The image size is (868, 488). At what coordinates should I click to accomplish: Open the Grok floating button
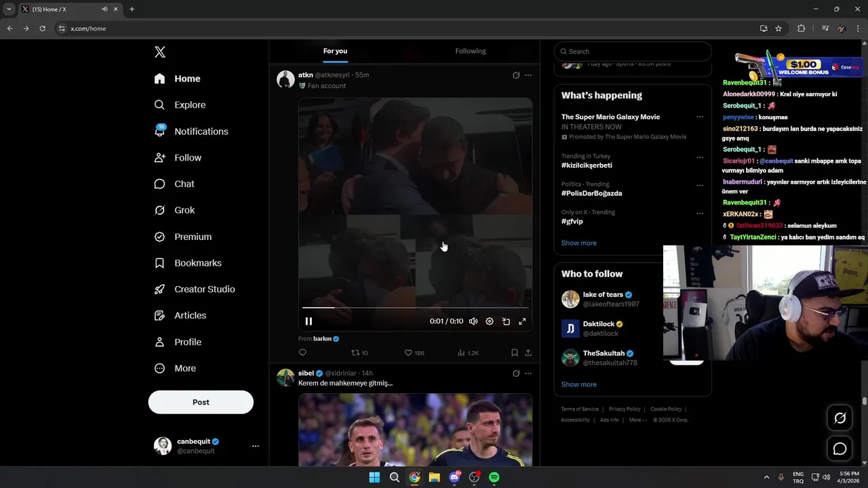[840, 418]
